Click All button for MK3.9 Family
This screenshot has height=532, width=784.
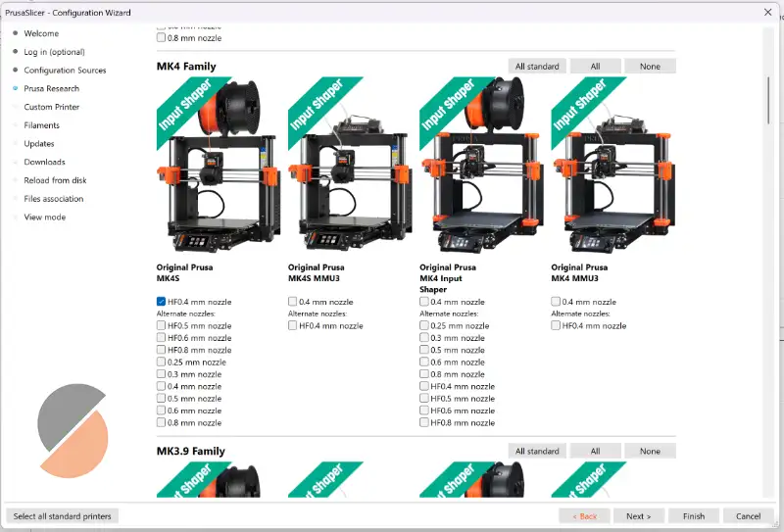pyautogui.click(x=595, y=451)
